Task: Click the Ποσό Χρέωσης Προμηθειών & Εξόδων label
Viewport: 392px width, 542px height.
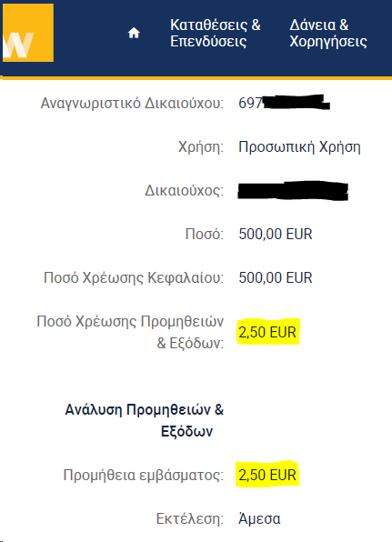Action: coord(130,332)
